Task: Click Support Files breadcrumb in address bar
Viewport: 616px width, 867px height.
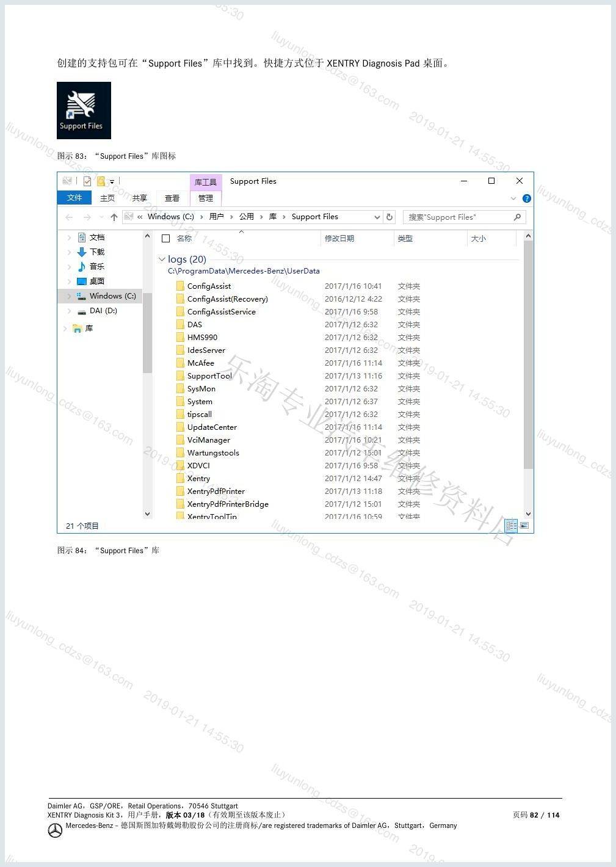Action: coord(314,217)
